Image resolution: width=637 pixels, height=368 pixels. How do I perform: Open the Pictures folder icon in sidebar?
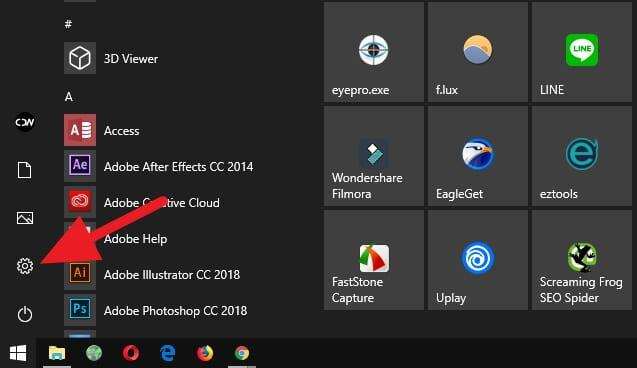(25, 218)
